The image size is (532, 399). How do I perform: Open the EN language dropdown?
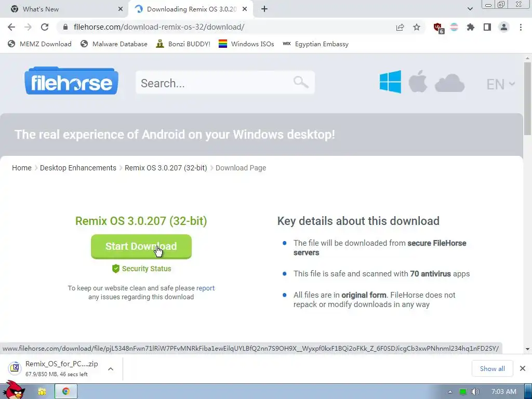500,84
